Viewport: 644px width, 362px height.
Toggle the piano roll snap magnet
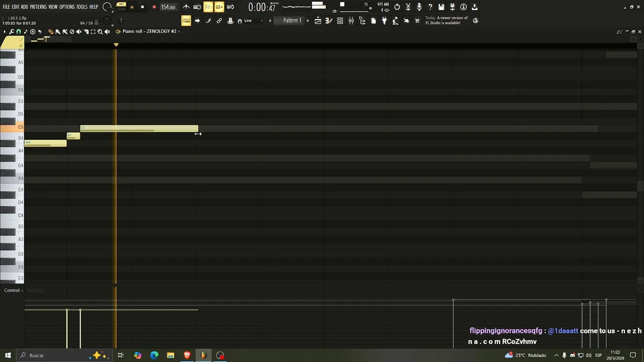(18, 32)
